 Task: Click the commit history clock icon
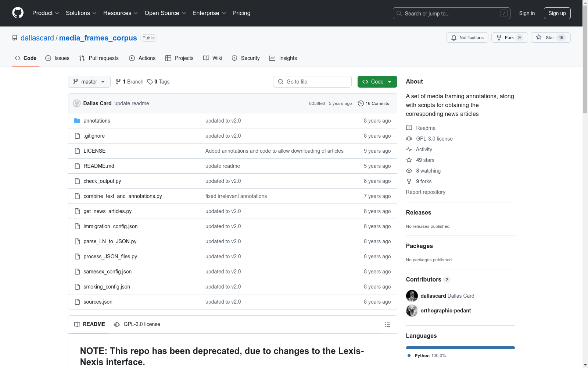(x=361, y=103)
